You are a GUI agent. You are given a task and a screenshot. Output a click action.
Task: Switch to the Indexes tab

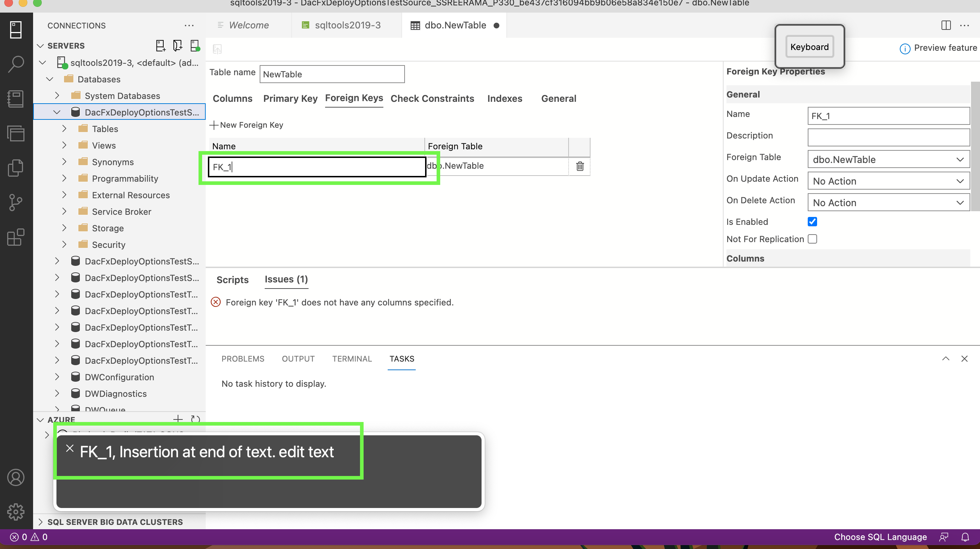(x=505, y=99)
